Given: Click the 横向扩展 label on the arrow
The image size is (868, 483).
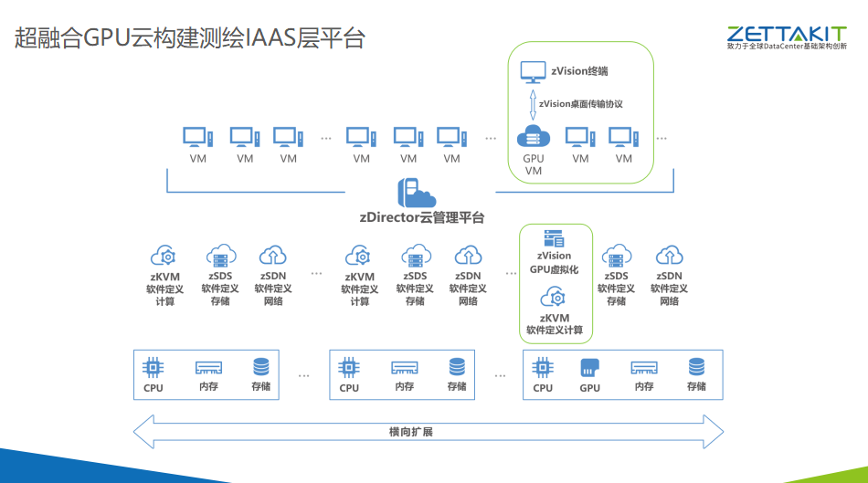Looking at the screenshot, I should click(x=411, y=432).
